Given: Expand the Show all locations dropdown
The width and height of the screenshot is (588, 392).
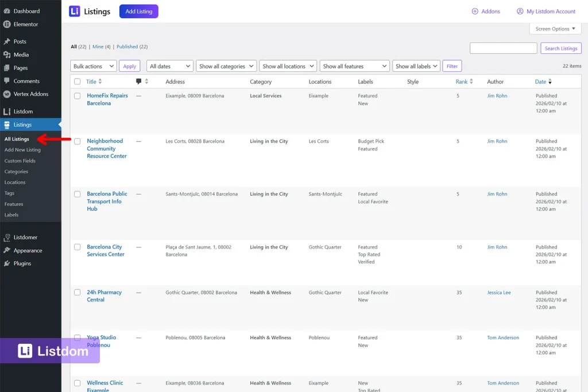Looking at the screenshot, I should tap(288, 66).
